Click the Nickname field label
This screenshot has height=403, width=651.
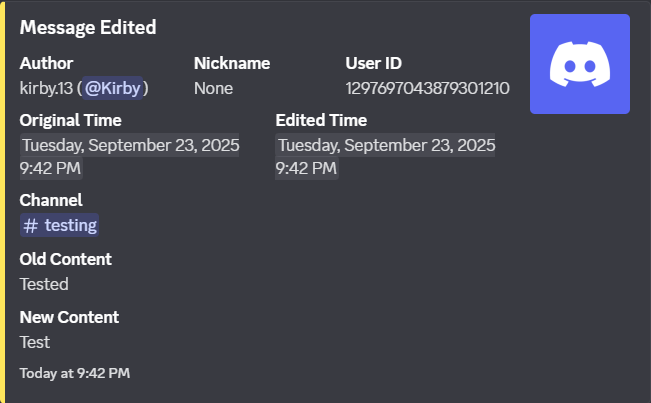[232, 63]
